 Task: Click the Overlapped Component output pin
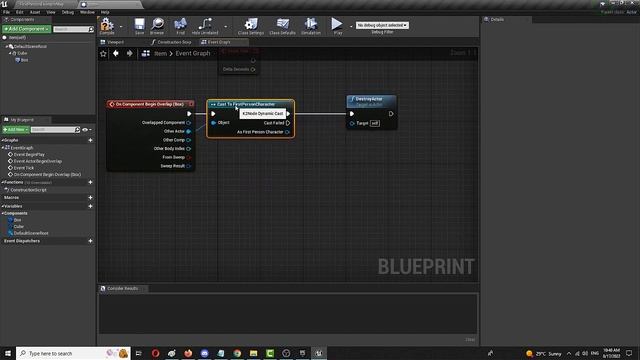189,123
